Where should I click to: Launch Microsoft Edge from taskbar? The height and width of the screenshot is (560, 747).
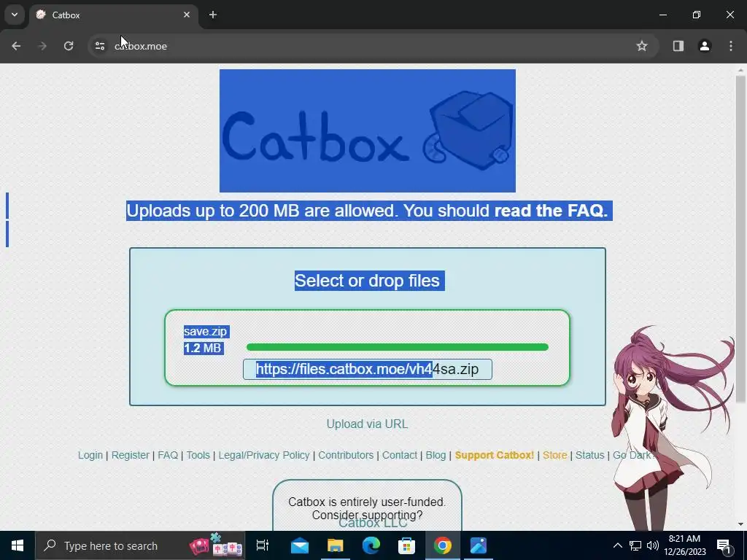[x=371, y=545]
